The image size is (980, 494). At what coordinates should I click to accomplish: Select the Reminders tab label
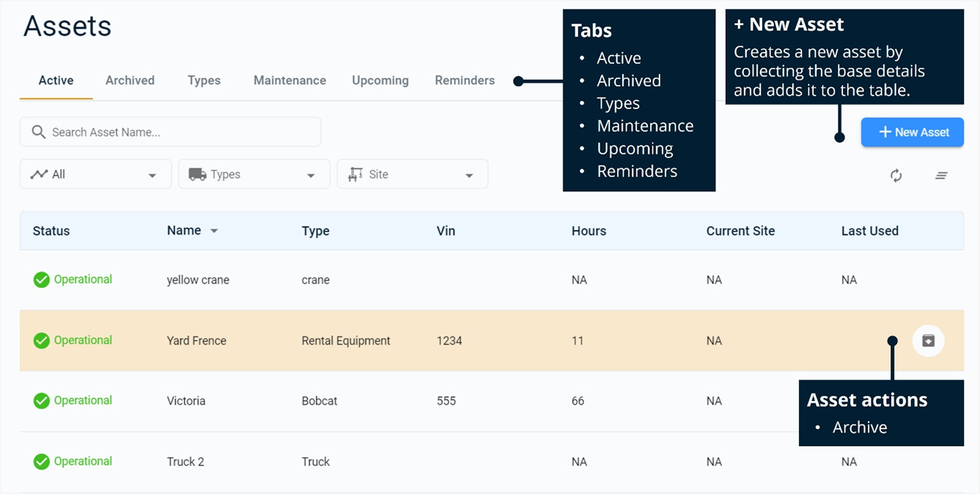[465, 81]
